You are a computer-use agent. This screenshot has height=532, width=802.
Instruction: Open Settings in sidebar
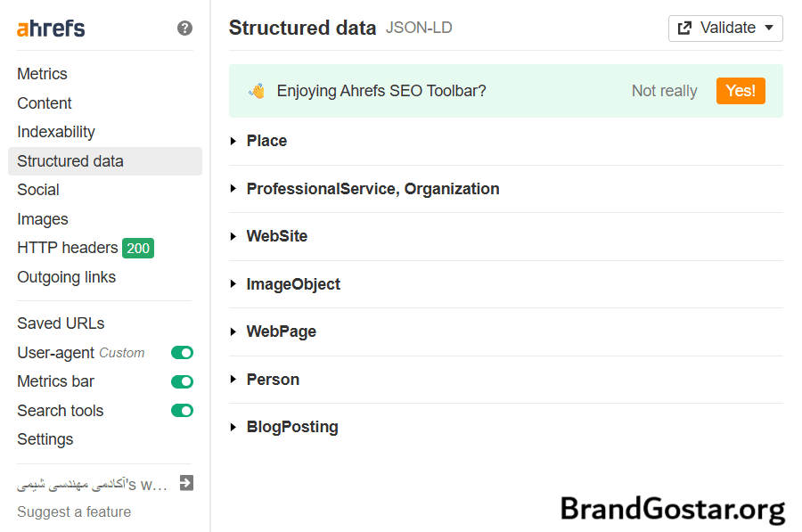(45, 439)
